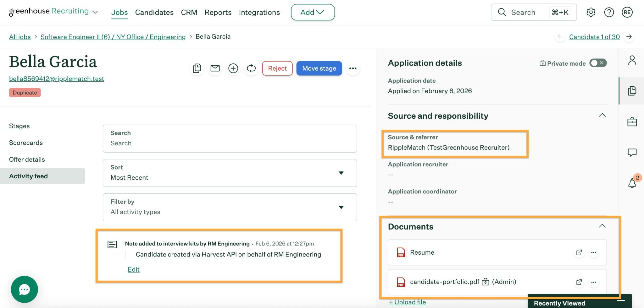This screenshot has height=308, width=644.
Task: Open the Filter by activity types dropdown
Action: (230, 207)
